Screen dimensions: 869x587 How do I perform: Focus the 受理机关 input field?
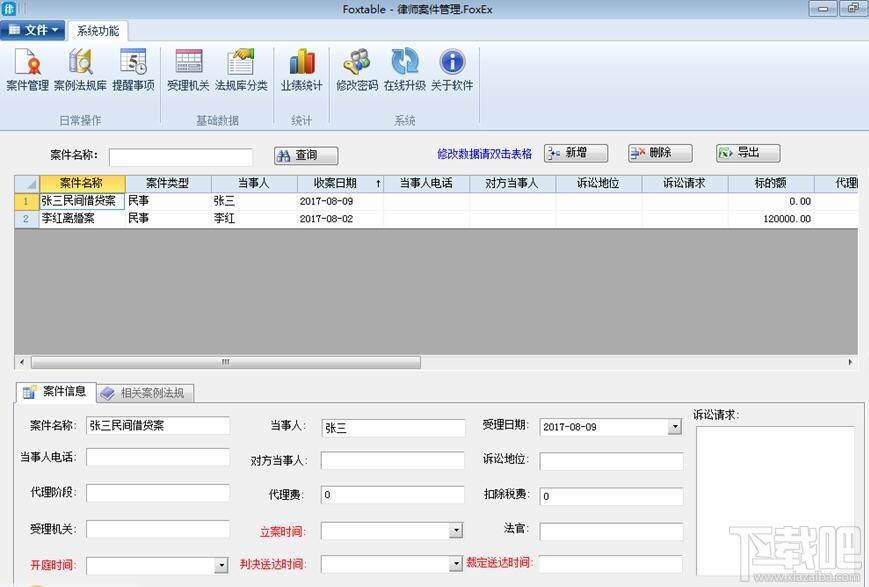point(158,529)
